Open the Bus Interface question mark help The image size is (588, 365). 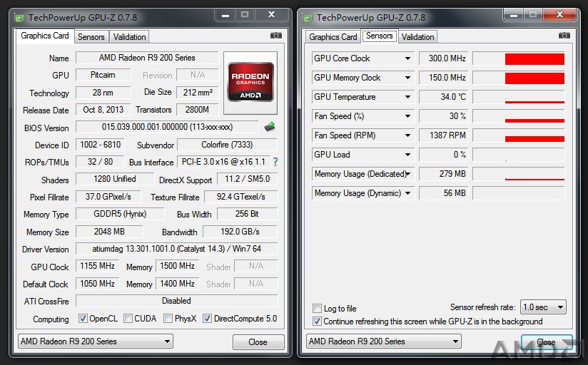(x=275, y=162)
